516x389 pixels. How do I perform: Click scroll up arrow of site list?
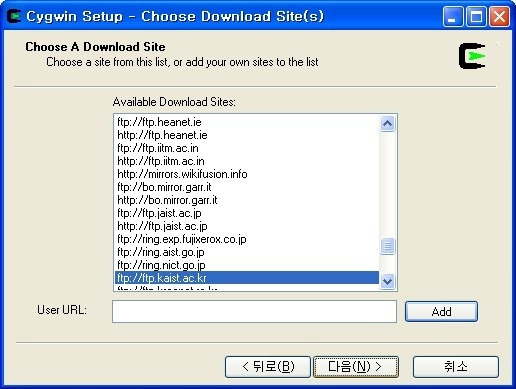click(x=387, y=124)
